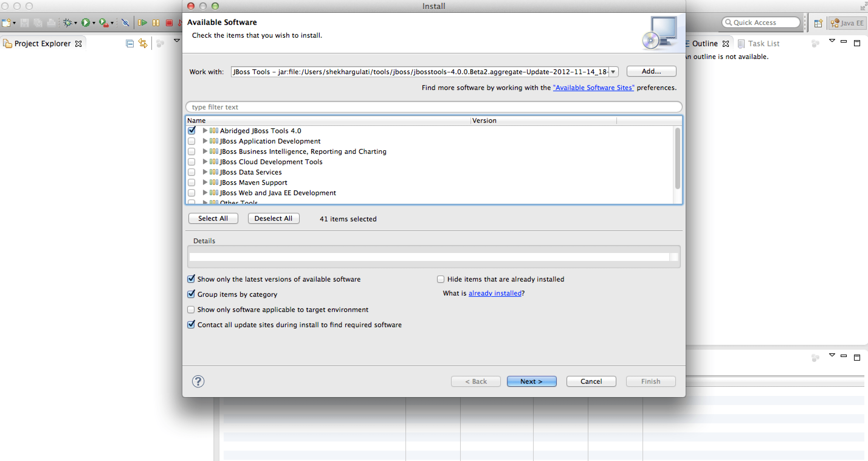Open a new perspective via the Open Perspective icon
This screenshot has height=461, width=868.
(818, 23)
